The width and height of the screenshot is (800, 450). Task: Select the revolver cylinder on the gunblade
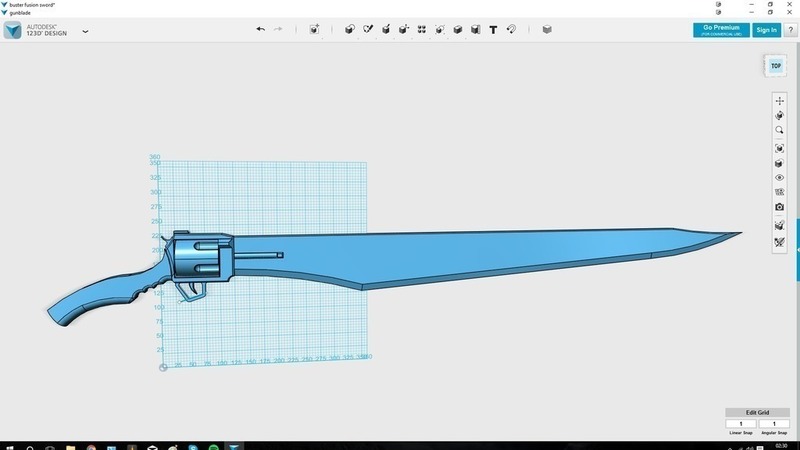198,259
